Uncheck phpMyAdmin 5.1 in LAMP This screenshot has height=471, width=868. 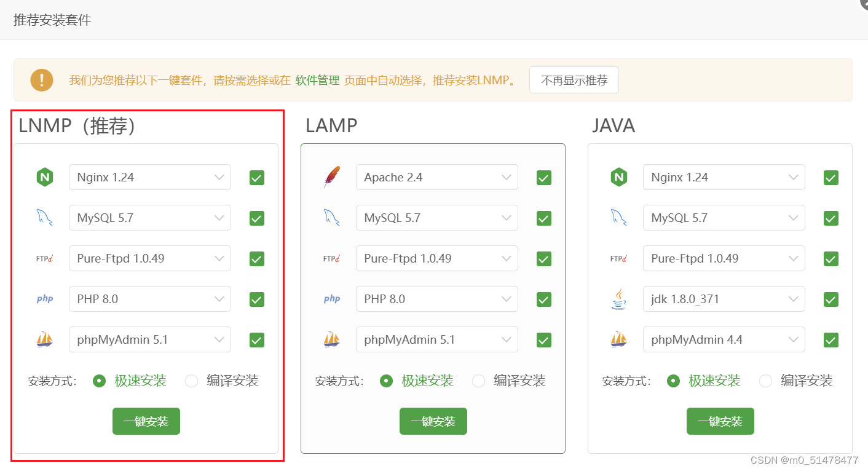pyautogui.click(x=544, y=340)
